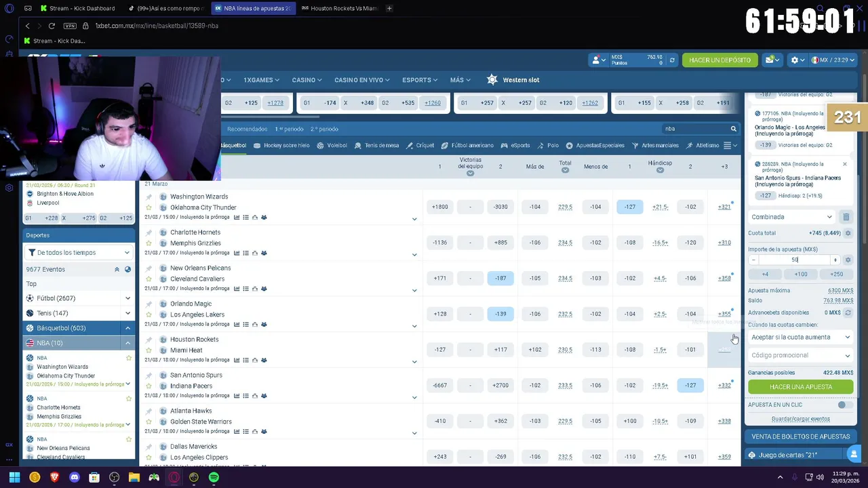Collapse the NBA (10) sidebar league
Viewport: 868px width, 488px height.
tap(127, 343)
